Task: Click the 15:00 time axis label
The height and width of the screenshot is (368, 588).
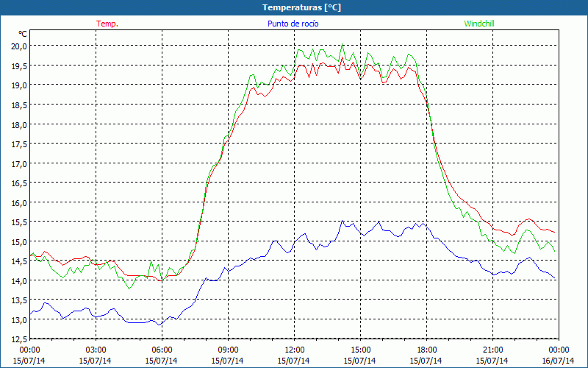Action: point(360,350)
